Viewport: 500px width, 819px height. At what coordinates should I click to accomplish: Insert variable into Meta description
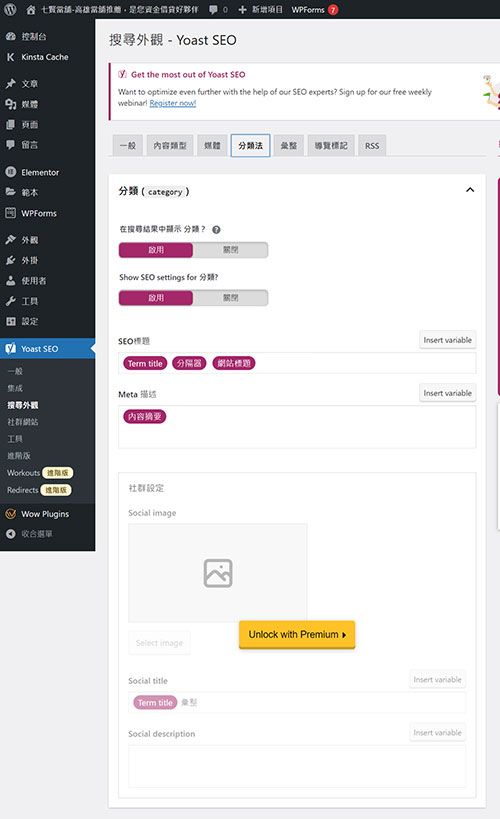[447, 393]
